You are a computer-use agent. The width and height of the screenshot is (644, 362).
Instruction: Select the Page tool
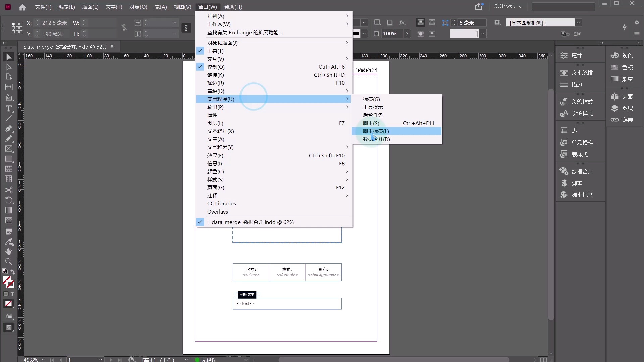pyautogui.click(x=9, y=77)
